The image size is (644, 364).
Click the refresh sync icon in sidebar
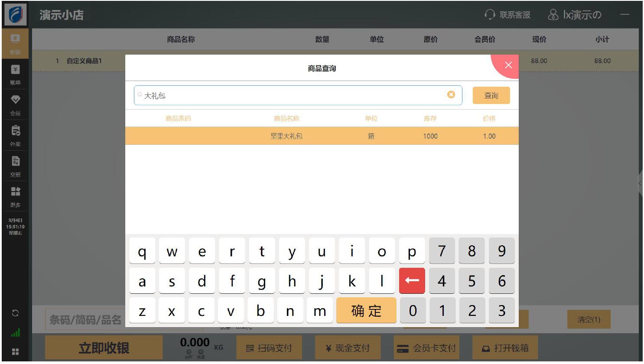pyautogui.click(x=15, y=313)
